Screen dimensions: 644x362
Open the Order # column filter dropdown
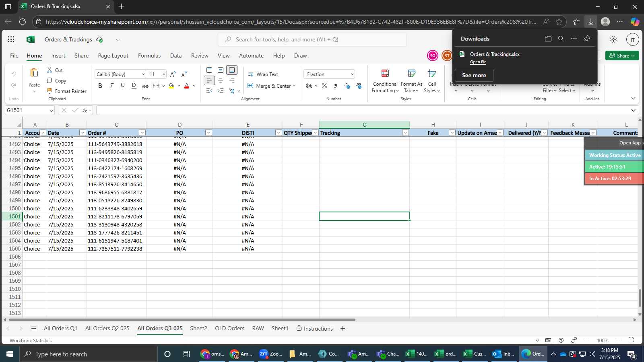[x=142, y=133]
